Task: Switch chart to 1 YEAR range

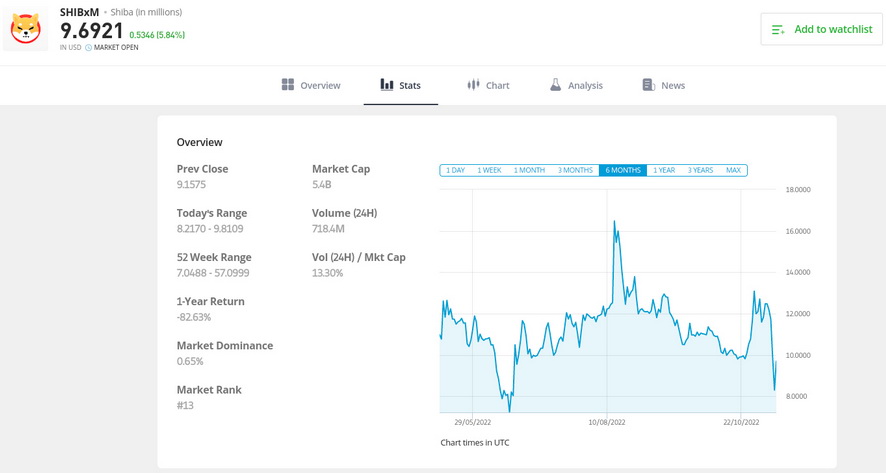Action: point(664,170)
